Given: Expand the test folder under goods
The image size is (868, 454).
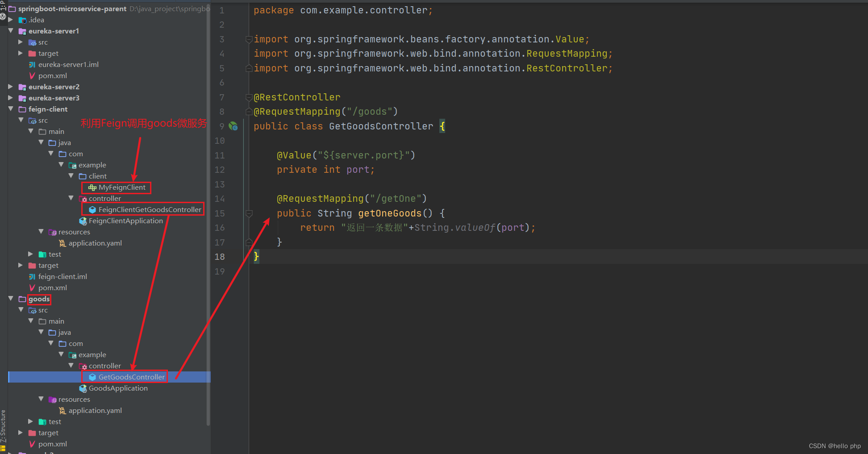Looking at the screenshot, I should click(x=31, y=421).
